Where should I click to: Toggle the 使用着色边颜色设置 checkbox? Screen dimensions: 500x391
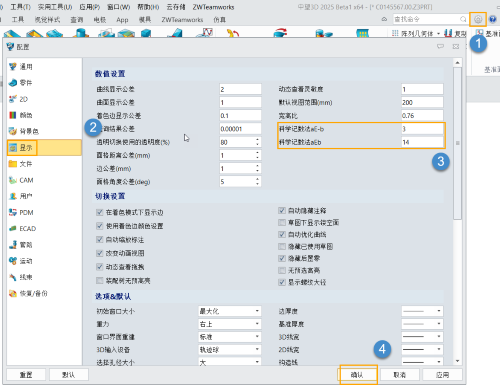[x=99, y=226]
